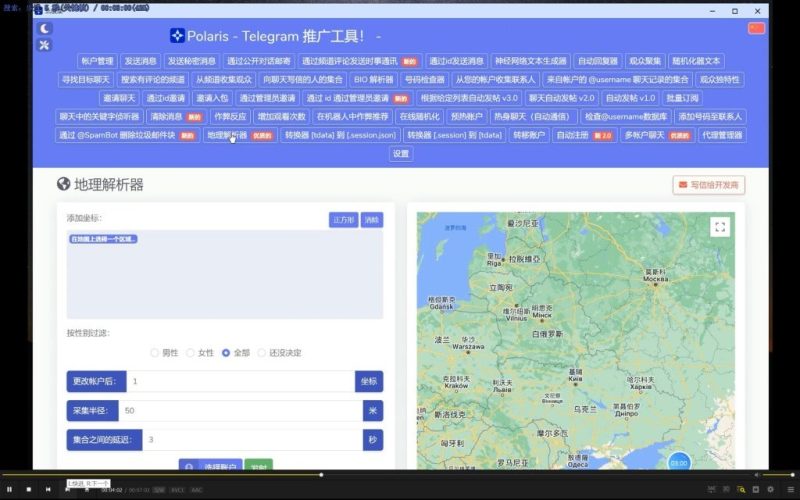
Task: Open 聊天中的关键字侦听器 menu item
Action: click(x=99, y=116)
